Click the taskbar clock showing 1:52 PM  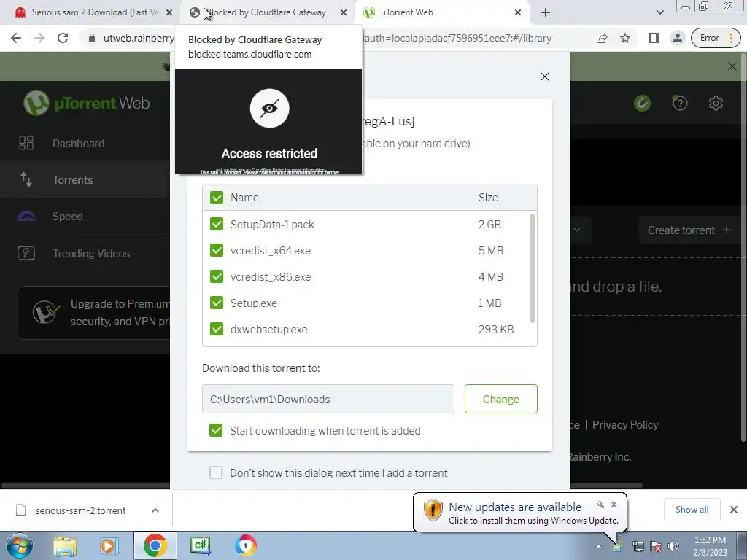(711, 545)
